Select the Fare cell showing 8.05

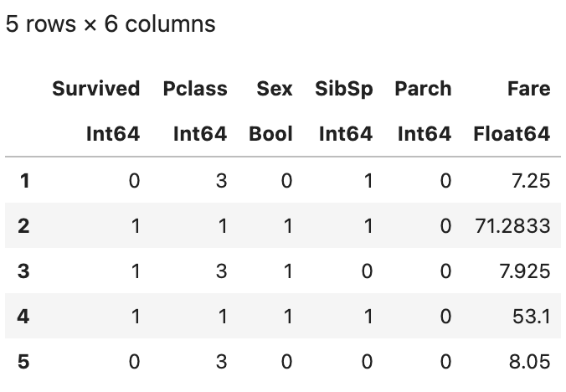pos(533,363)
